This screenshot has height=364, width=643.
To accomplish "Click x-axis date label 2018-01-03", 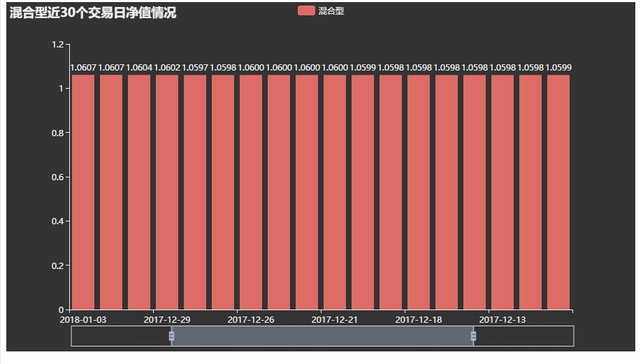I will click(83, 320).
